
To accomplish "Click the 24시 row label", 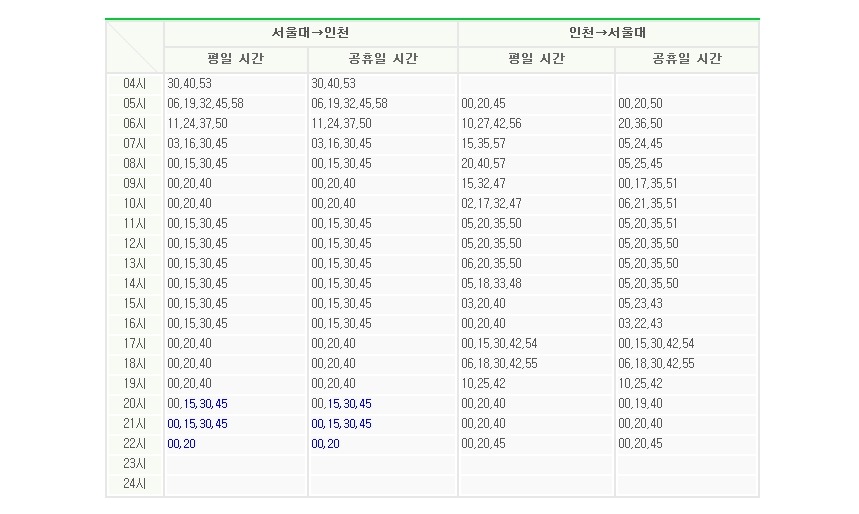I will point(135,484).
